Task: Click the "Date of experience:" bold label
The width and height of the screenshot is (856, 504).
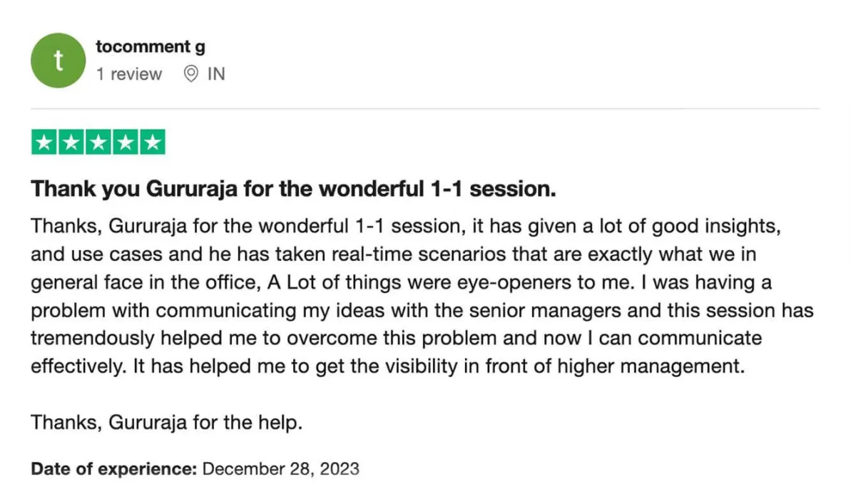Action: (114, 469)
